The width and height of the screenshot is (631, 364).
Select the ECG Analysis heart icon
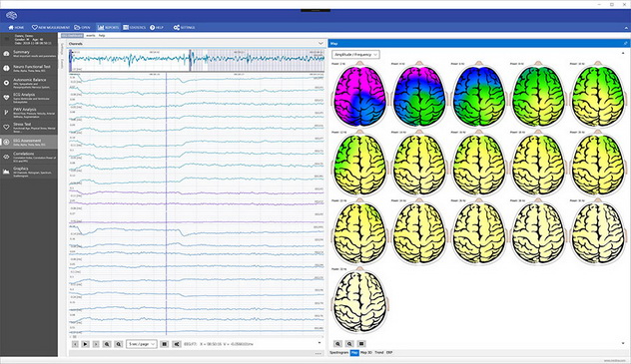click(6, 98)
